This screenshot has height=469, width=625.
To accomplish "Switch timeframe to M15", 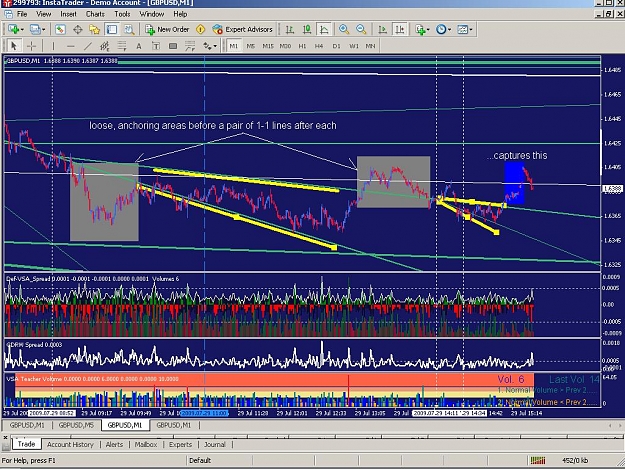I will (x=268, y=46).
